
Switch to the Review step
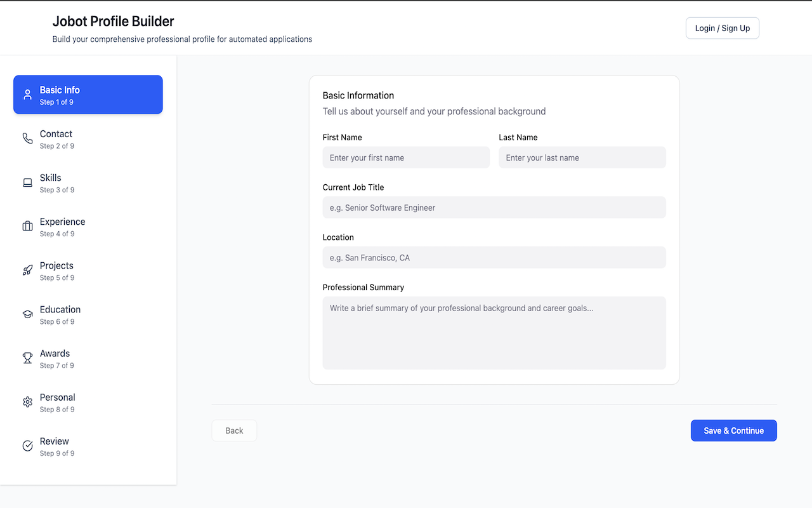click(x=88, y=446)
